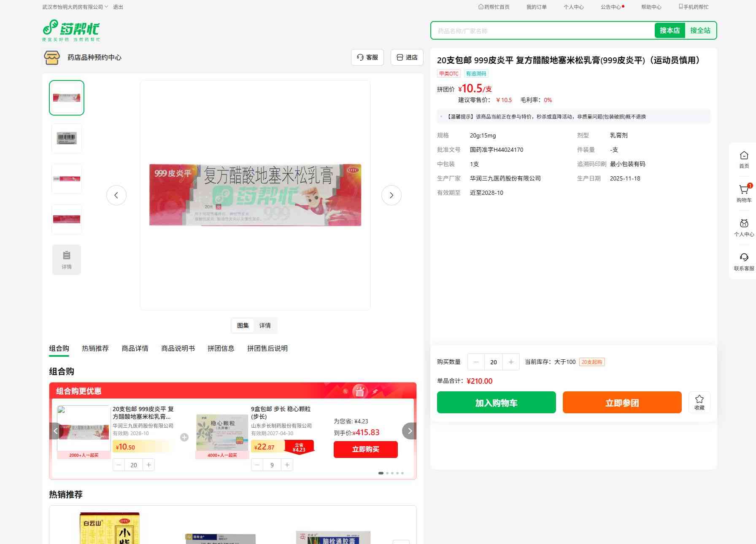Switch to 拼团信息 tab

coord(221,348)
